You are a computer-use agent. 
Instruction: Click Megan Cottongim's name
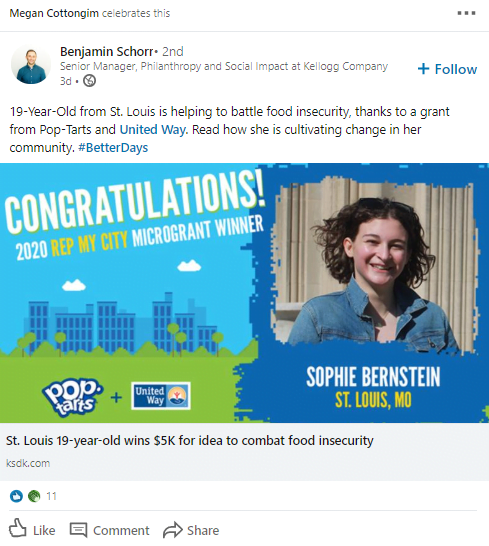(x=54, y=13)
